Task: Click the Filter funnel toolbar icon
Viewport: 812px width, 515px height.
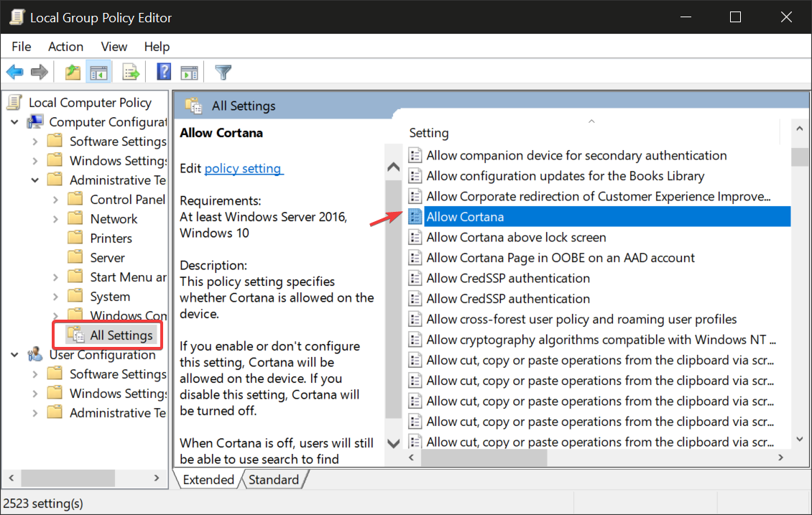Action: (x=223, y=72)
